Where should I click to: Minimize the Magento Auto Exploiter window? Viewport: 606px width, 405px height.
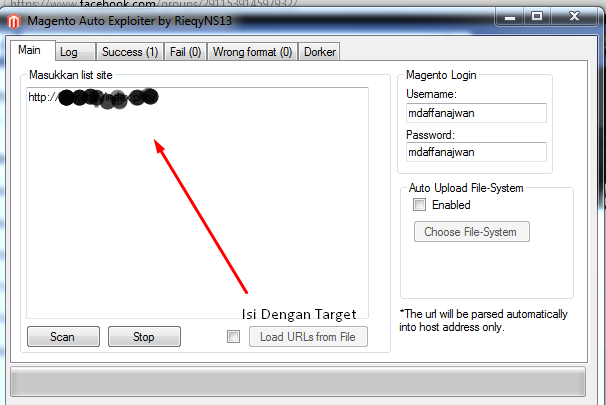(x=510, y=17)
